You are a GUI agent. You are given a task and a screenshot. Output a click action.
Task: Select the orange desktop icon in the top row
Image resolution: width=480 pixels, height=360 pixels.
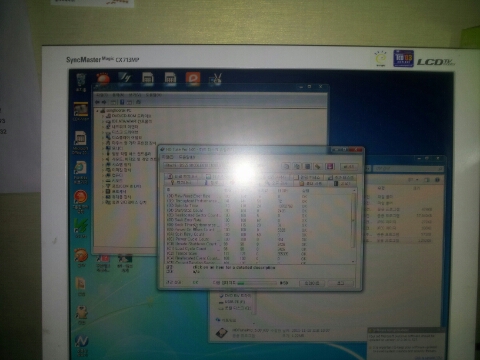coord(193,79)
